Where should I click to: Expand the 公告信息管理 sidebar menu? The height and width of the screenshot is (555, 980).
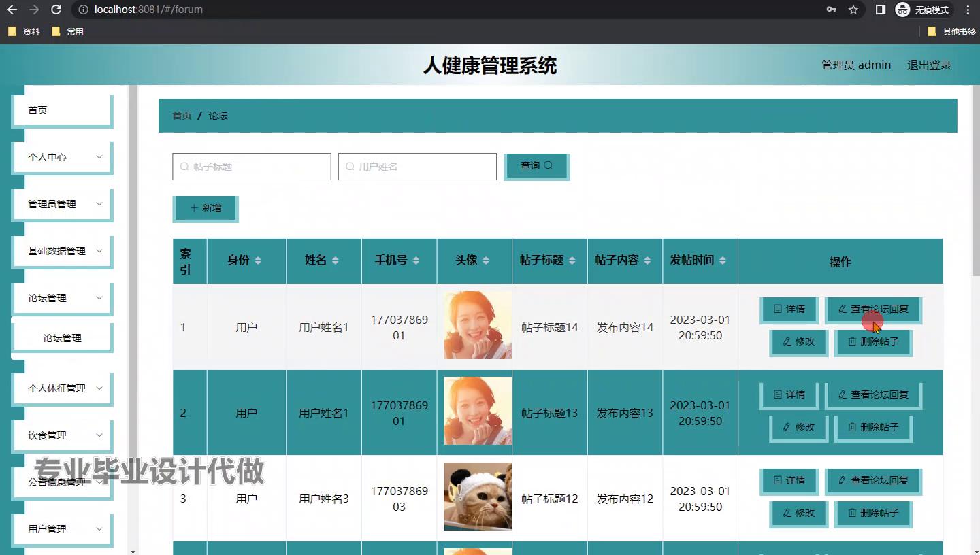pyautogui.click(x=62, y=482)
